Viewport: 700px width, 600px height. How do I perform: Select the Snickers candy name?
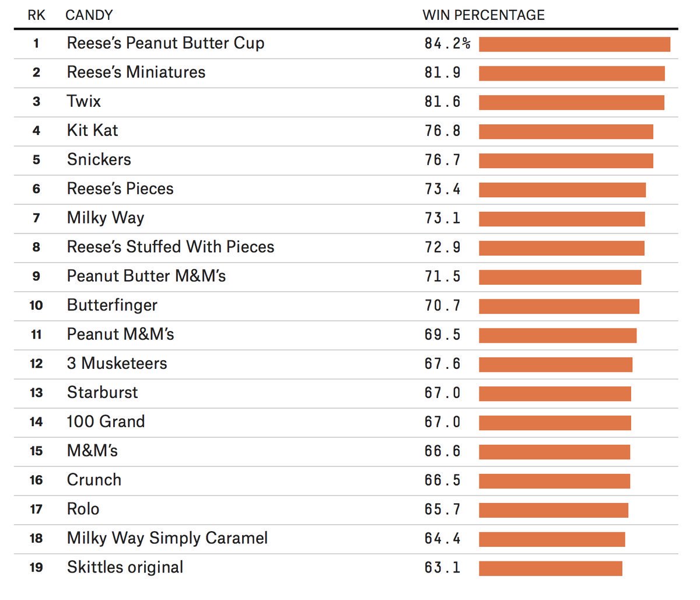click(x=99, y=159)
